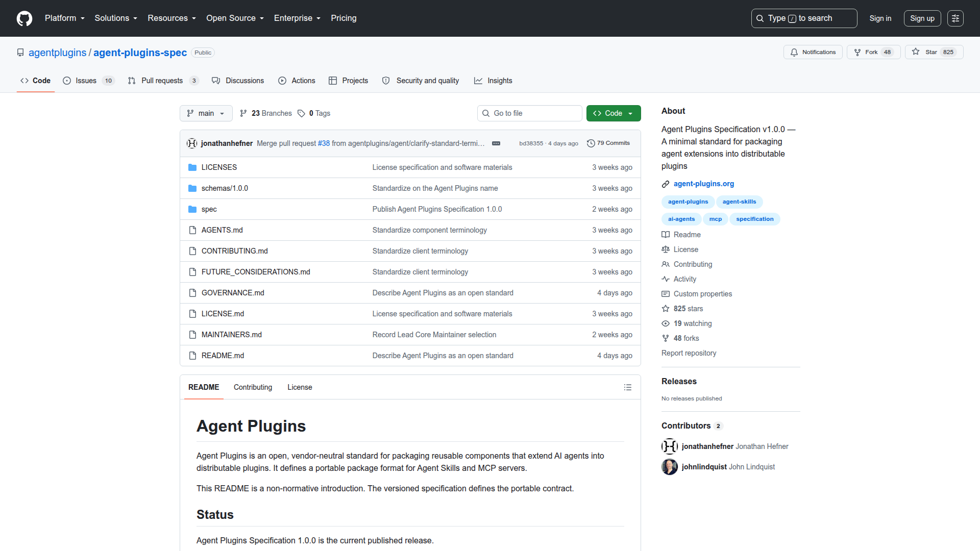Click the README.md file icon
Viewport: 980px width, 551px height.
click(192, 356)
